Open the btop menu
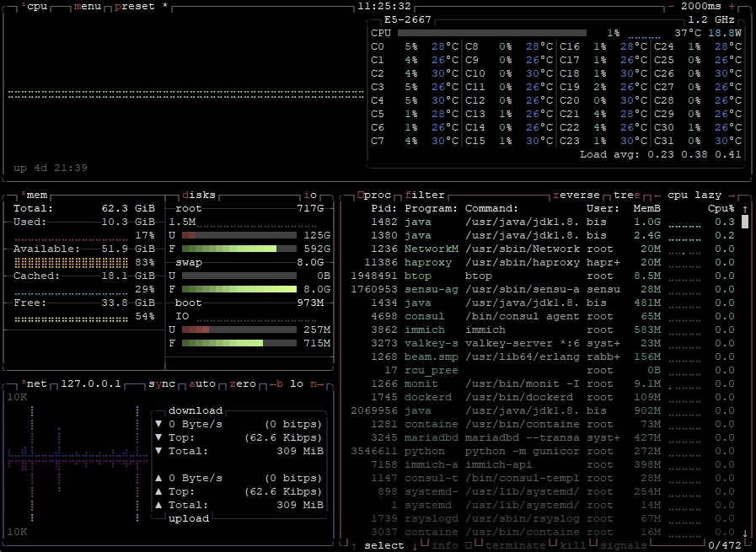 click(x=89, y=6)
